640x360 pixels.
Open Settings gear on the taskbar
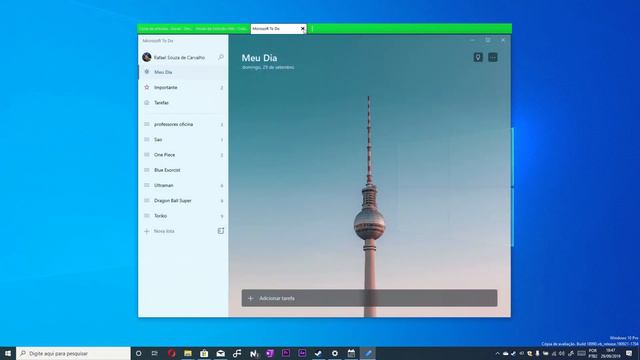[x=335, y=353]
